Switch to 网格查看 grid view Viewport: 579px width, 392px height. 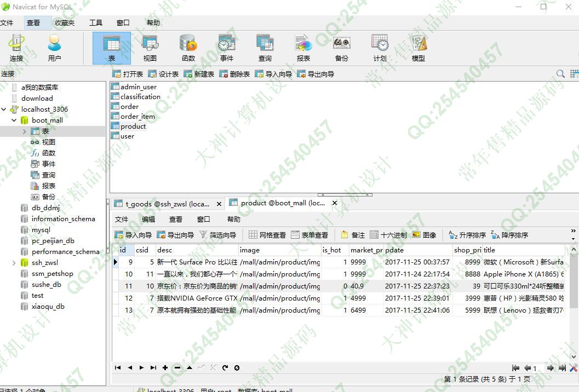pyautogui.click(x=267, y=235)
